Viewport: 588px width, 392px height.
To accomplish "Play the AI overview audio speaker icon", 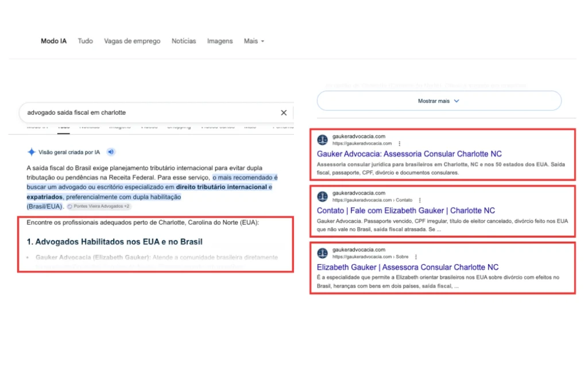I will (111, 152).
